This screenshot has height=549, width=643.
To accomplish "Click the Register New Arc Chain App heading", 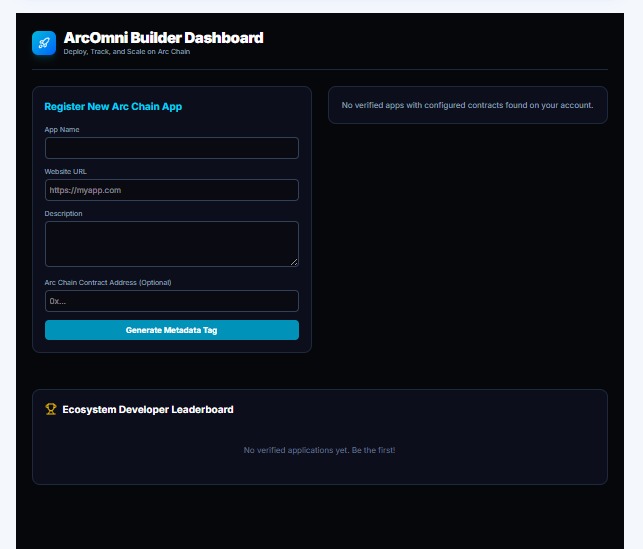I will pos(113,107).
